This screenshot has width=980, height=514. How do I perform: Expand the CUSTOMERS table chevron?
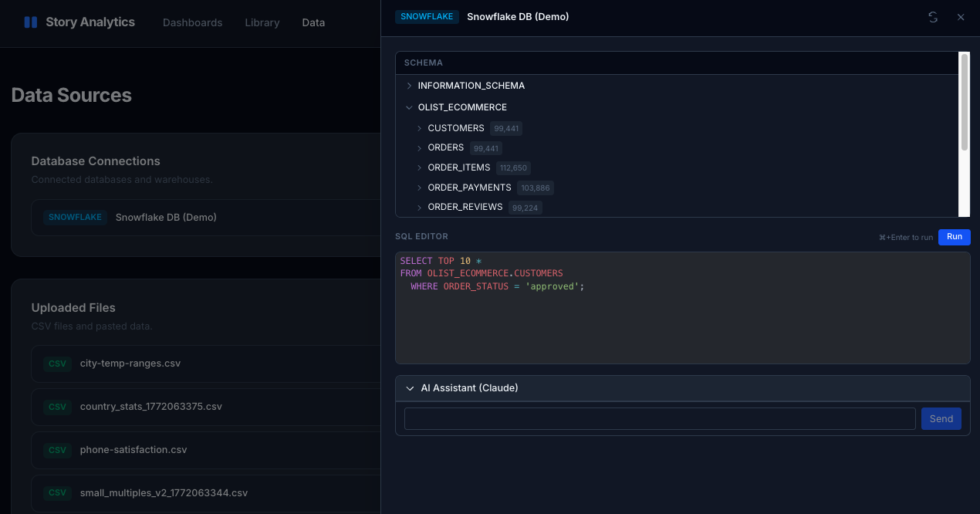pyautogui.click(x=420, y=128)
